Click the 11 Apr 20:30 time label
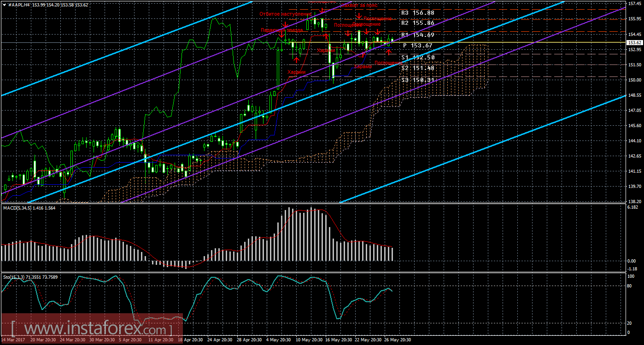This screenshot has width=644, height=345. click(161, 340)
